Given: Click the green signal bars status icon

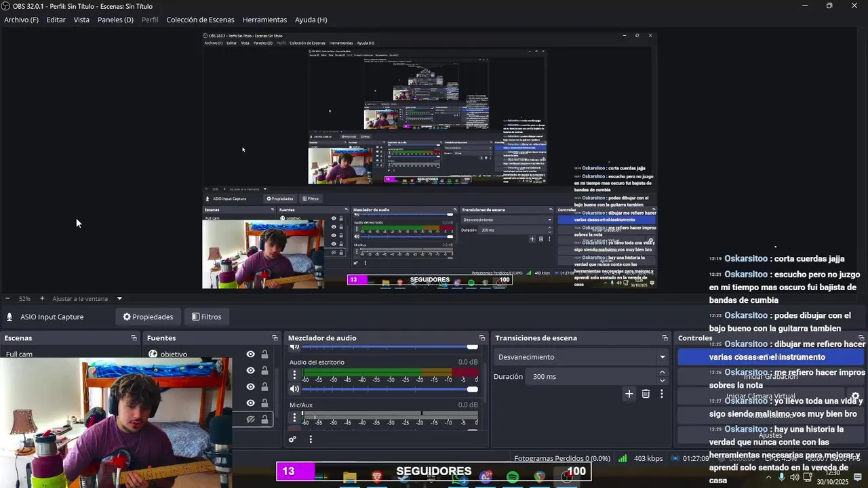Looking at the screenshot, I should point(623,458).
